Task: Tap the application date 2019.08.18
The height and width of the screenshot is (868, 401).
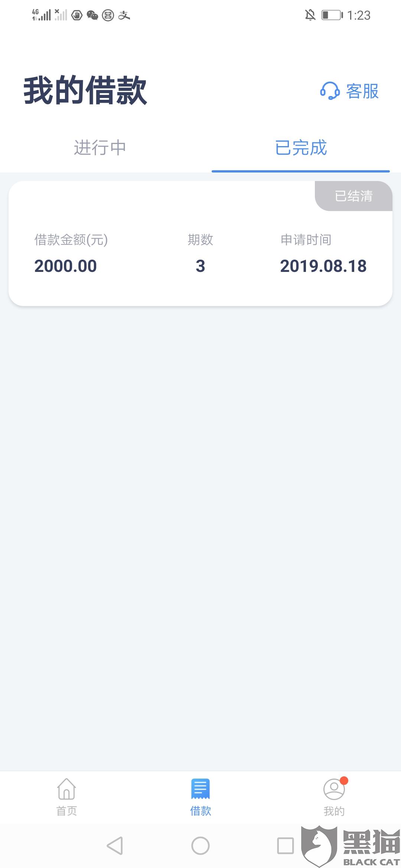Action: click(323, 266)
